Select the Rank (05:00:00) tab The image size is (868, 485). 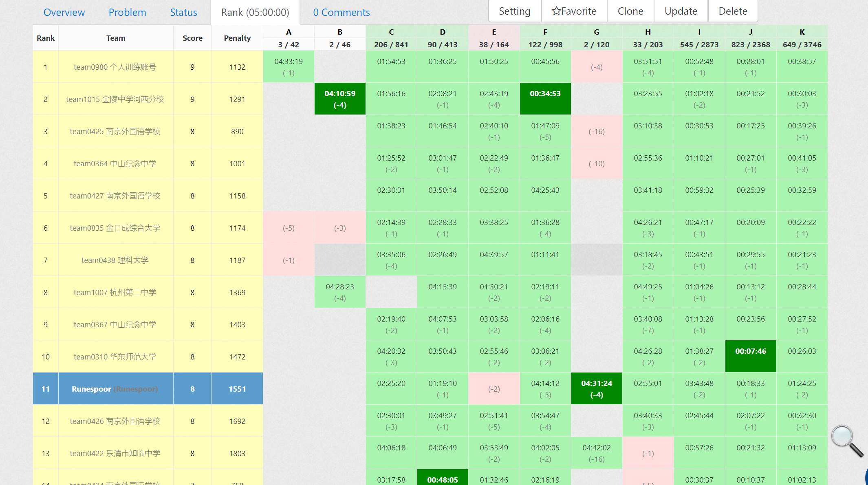pyautogui.click(x=255, y=13)
